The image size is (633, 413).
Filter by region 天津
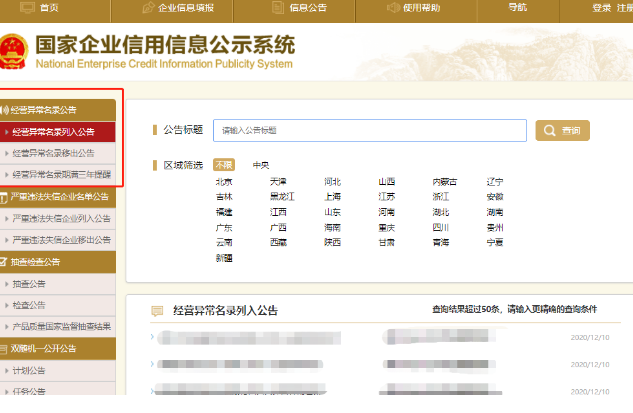[278, 182]
